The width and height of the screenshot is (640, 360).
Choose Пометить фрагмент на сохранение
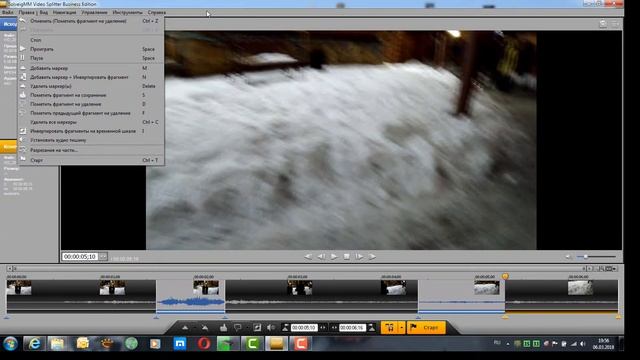(x=91, y=95)
